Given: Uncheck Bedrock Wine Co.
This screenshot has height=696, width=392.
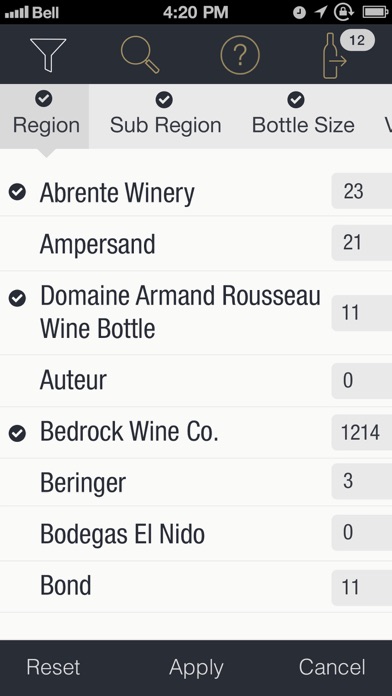Looking at the screenshot, I should [x=17, y=433].
